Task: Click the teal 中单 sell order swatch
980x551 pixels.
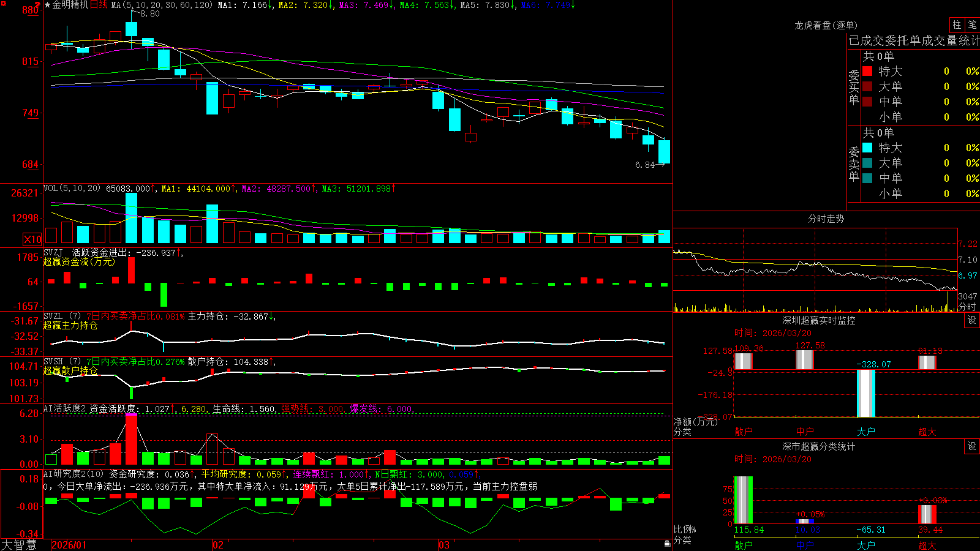Action: tap(867, 178)
